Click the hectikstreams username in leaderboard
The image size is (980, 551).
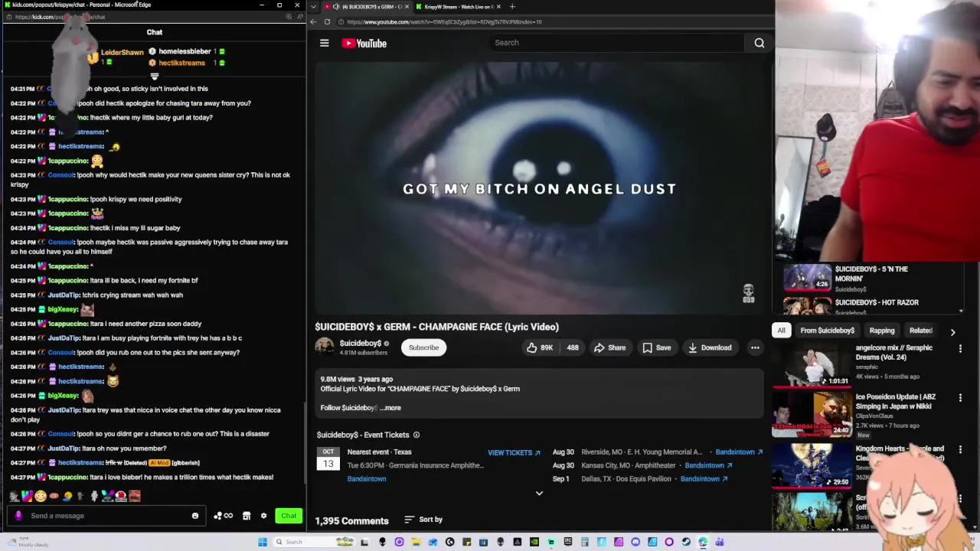coord(181,63)
